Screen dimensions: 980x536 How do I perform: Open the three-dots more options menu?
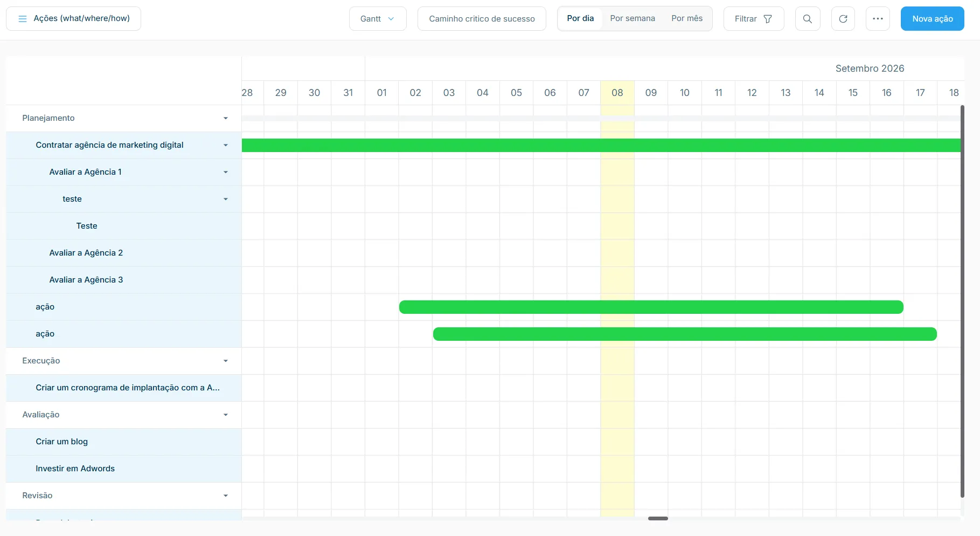[878, 19]
